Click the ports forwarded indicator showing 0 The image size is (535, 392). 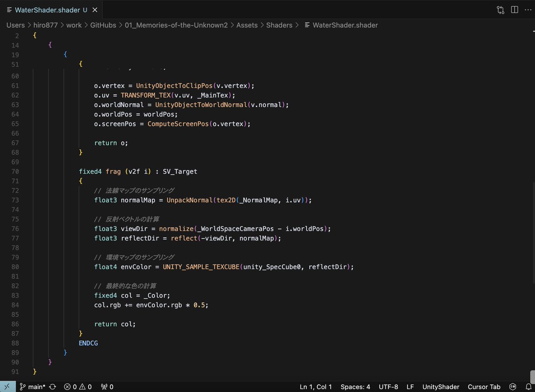coord(107,387)
